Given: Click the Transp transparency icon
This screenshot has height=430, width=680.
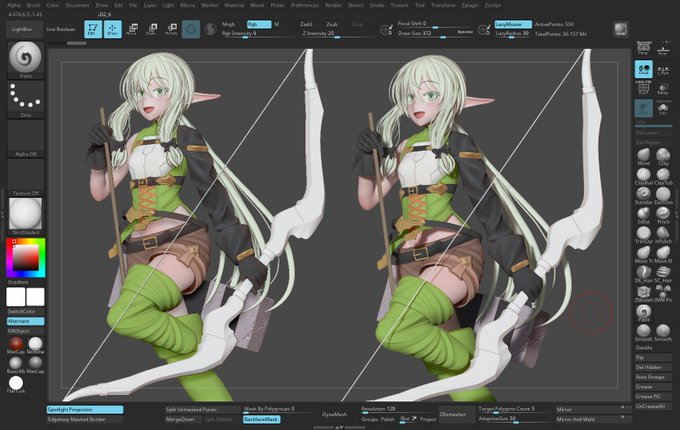Looking at the screenshot, I should (x=663, y=88).
